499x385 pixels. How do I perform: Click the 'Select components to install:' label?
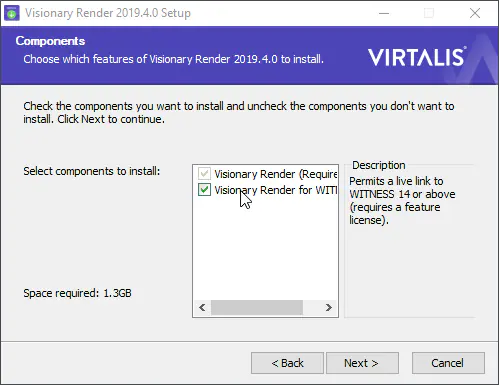[92, 171]
